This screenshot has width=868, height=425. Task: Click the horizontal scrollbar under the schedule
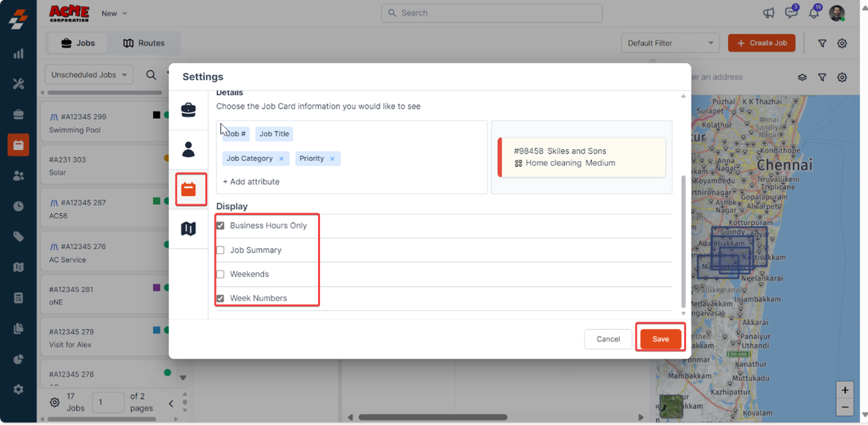pyautogui.click(x=433, y=417)
